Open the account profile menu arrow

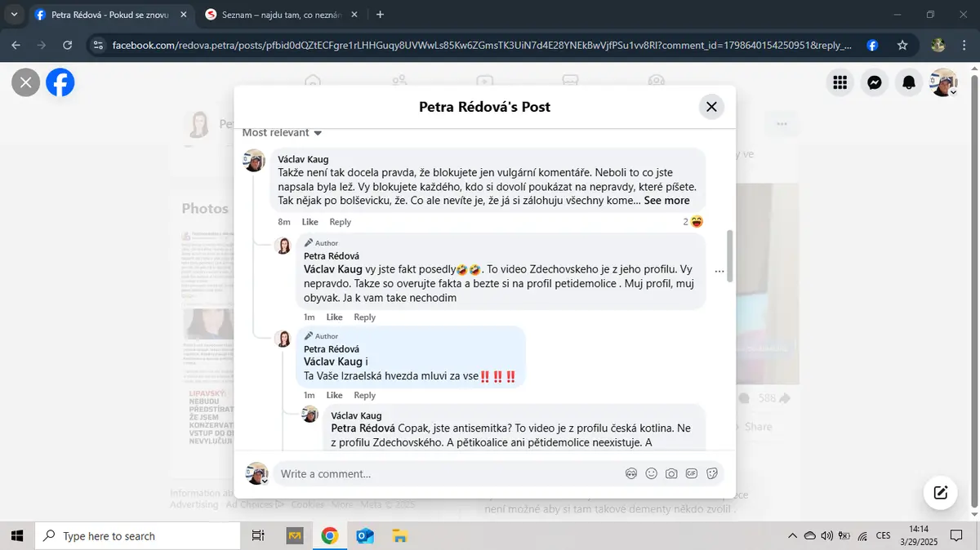(x=953, y=92)
